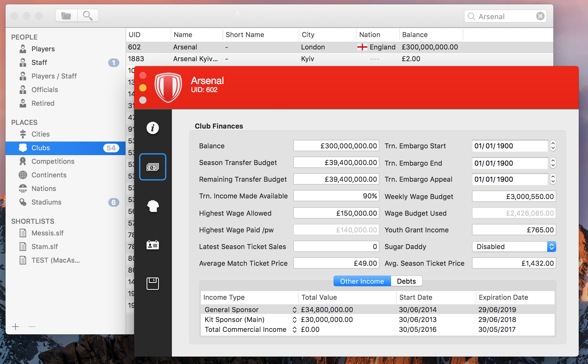Select the Arsenal London row in table
This screenshot has width=588, height=364.
coord(339,47)
